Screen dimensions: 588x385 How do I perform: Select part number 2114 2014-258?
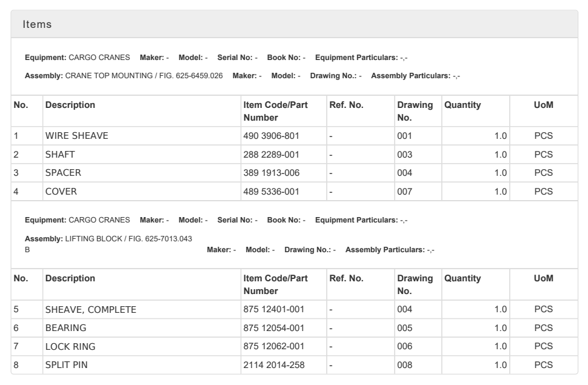(273, 365)
